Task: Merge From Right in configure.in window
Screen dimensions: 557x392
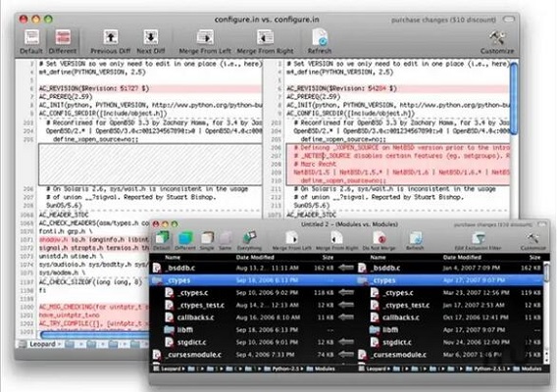Action: [x=265, y=41]
